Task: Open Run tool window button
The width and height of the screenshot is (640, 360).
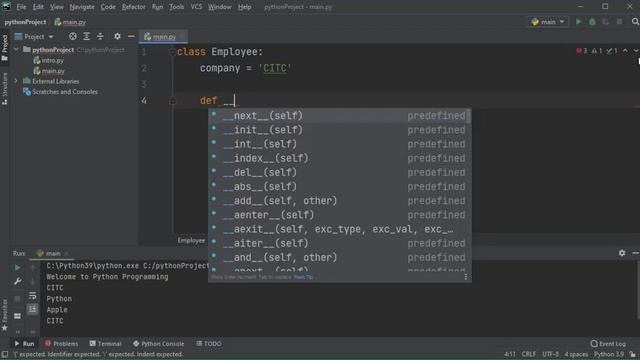Action: coord(24,344)
